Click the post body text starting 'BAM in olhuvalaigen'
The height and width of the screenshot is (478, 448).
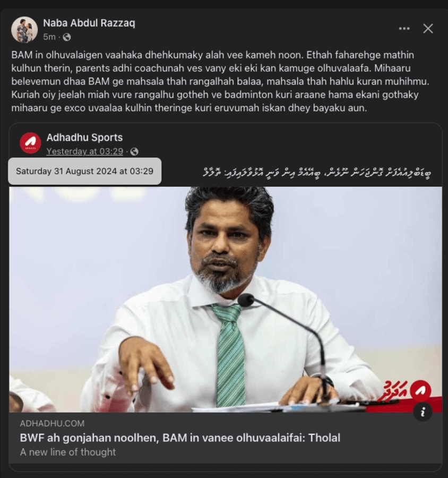click(220, 81)
